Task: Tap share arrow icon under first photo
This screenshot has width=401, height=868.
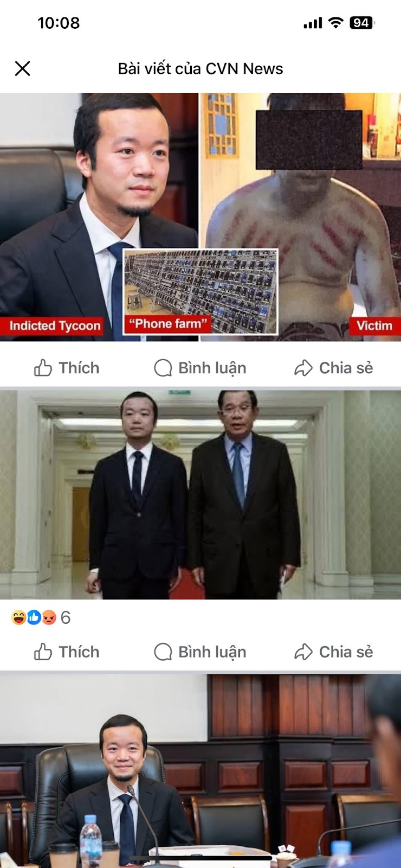Action: pos(303,368)
